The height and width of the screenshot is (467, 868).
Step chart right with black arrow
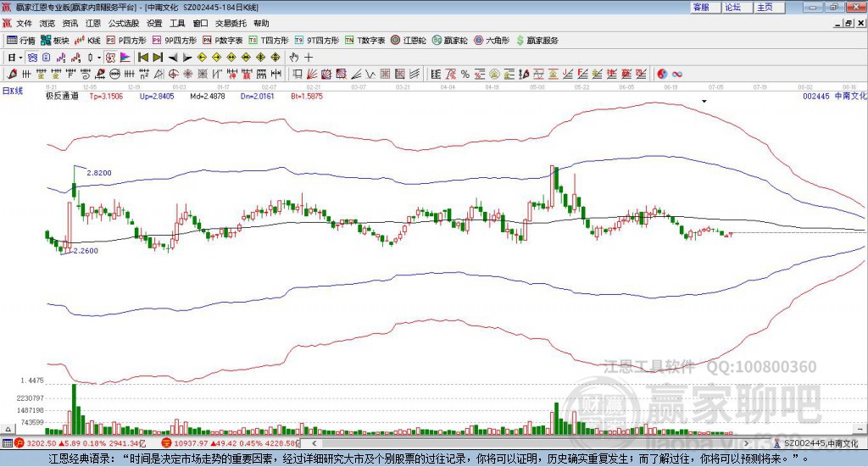point(187,58)
